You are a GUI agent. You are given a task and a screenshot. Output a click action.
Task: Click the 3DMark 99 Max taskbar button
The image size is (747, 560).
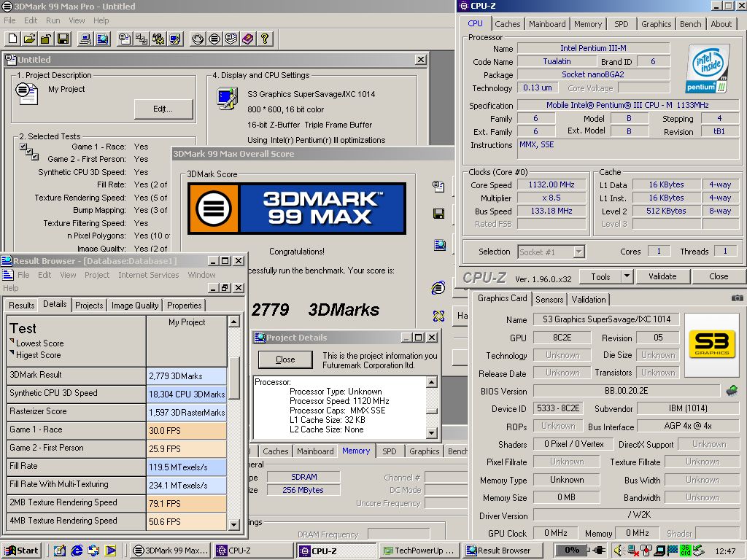tap(171, 551)
